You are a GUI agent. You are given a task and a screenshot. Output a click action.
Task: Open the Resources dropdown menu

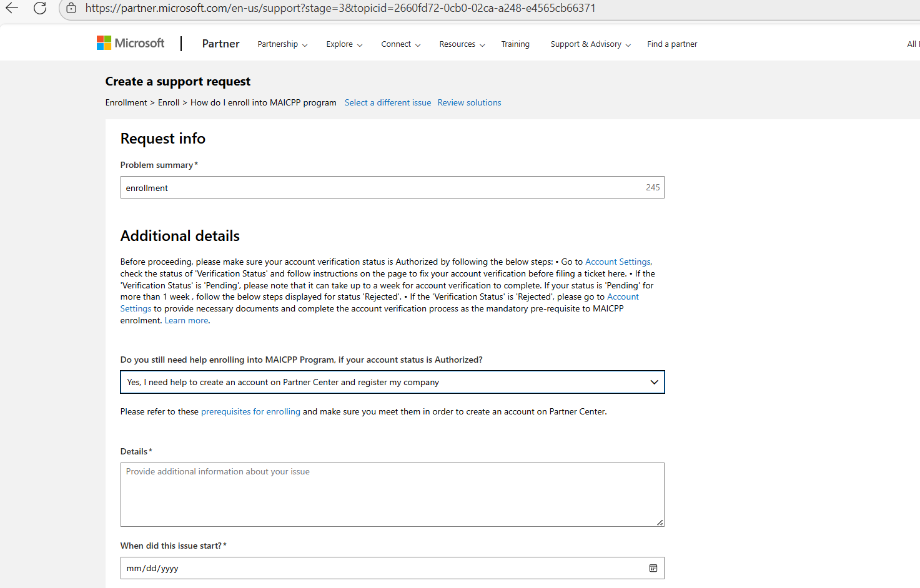point(462,44)
